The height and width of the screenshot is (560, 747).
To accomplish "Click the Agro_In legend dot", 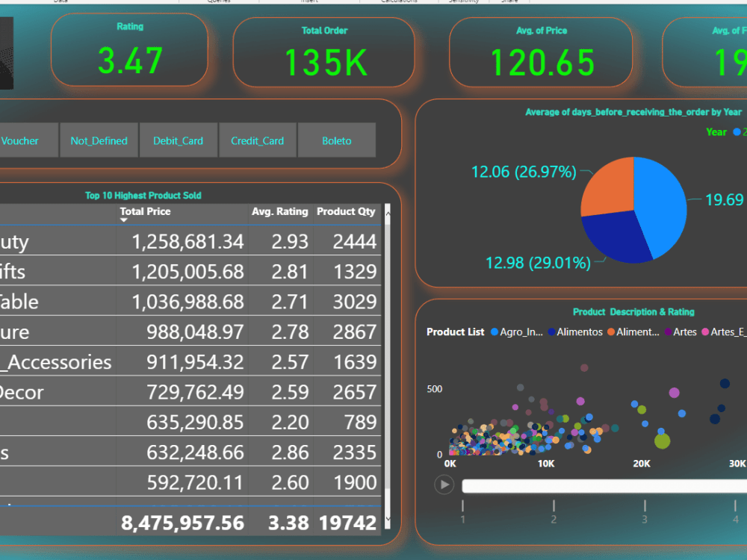I will pyautogui.click(x=495, y=332).
